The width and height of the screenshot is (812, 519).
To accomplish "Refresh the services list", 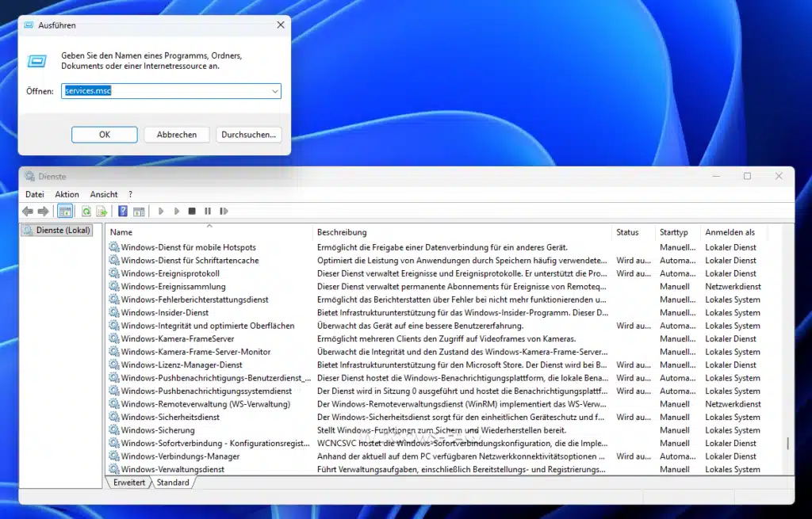I will click(x=86, y=211).
